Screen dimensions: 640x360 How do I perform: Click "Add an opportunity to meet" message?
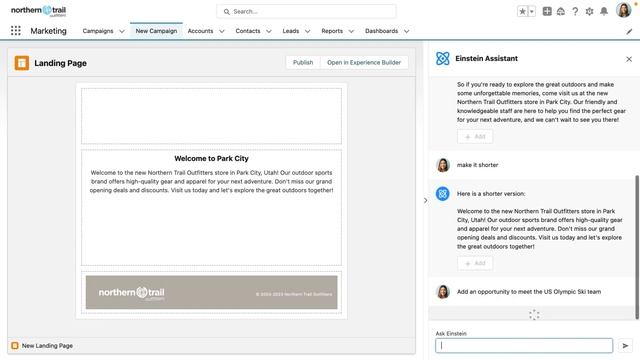pos(529,291)
